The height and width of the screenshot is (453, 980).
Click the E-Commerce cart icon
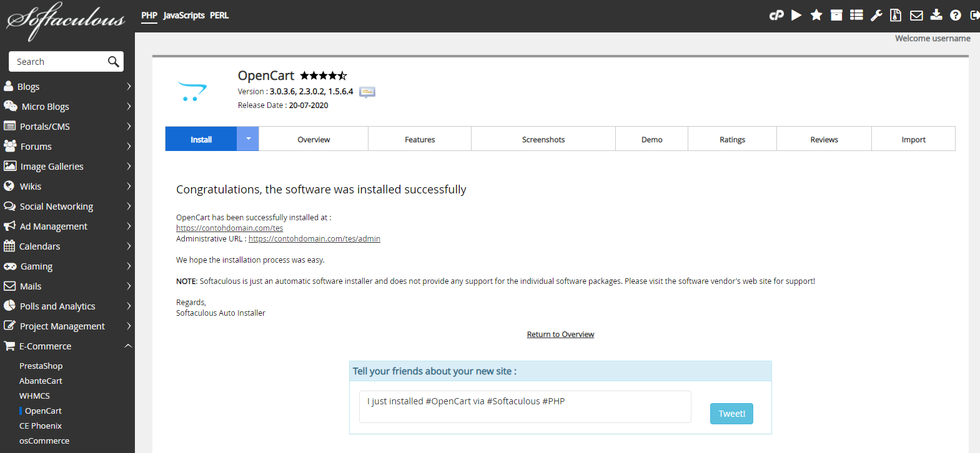(x=9, y=346)
